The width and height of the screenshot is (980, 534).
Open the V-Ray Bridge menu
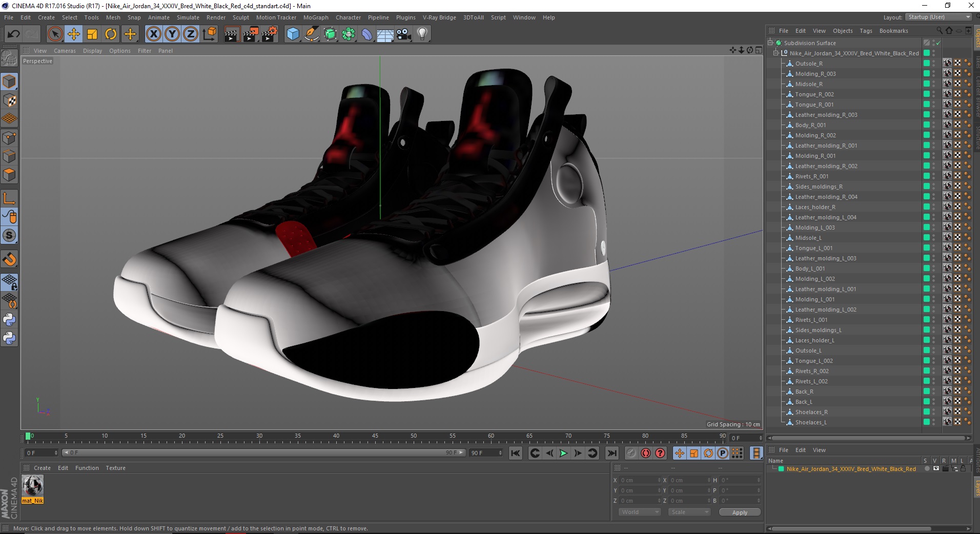[x=439, y=17]
